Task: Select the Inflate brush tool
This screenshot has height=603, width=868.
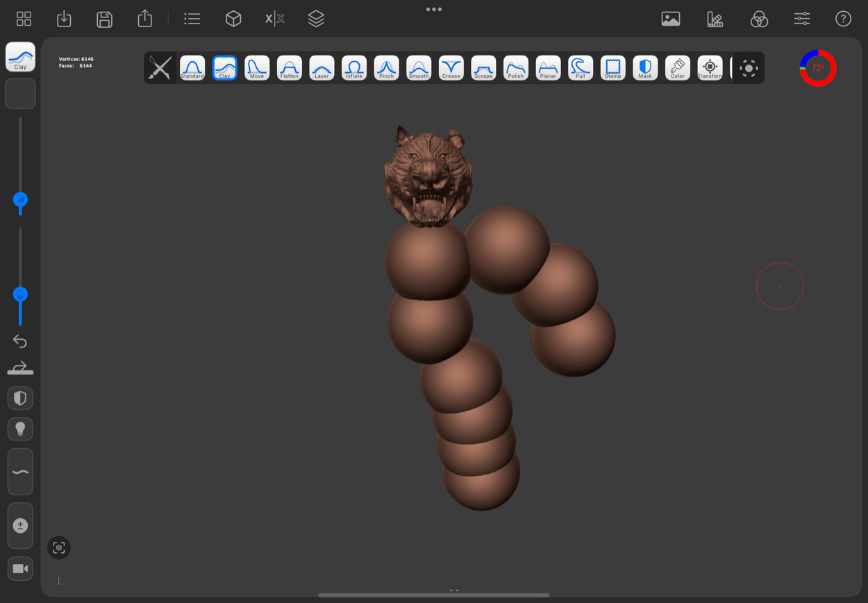Action: tap(354, 68)
